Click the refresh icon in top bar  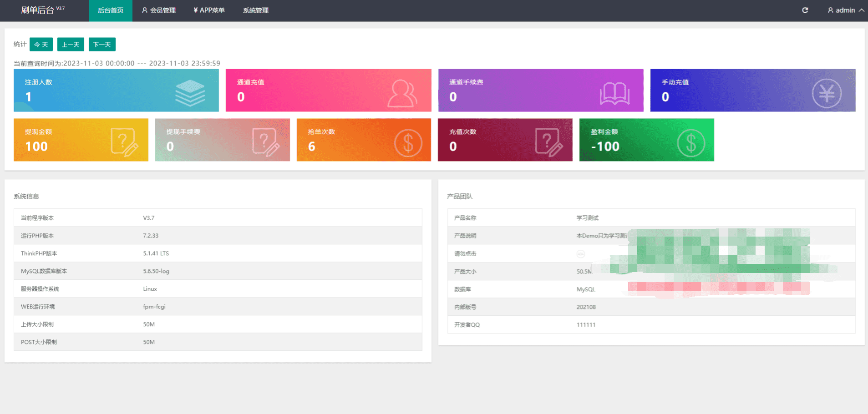tap(805, 10)
